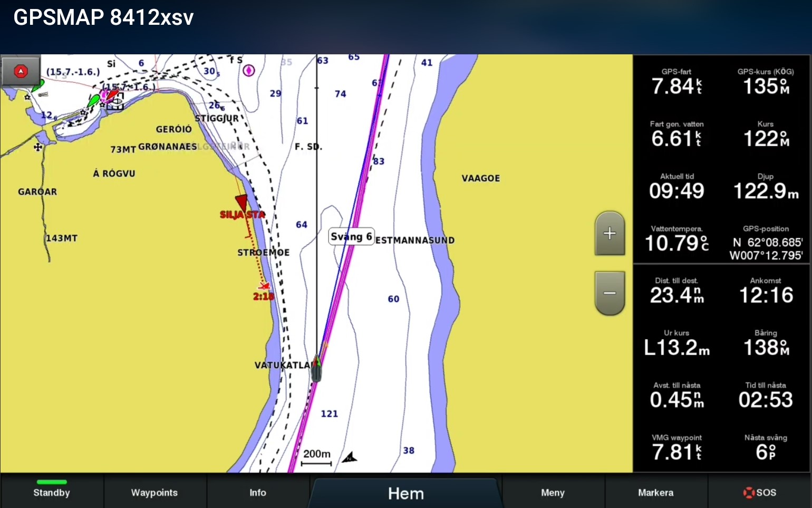Viewport: 812px width, 508px height.
Task: Tap depth sounding 83 on chart
Action: (x=379, y=161)
